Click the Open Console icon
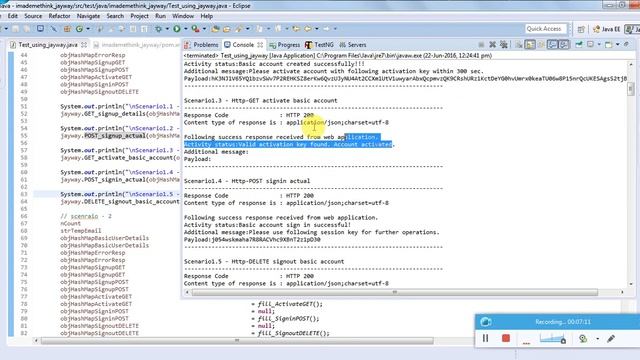The height and width of the screenshot is (360, 640). pyautogui.click(x=608, y=44)
